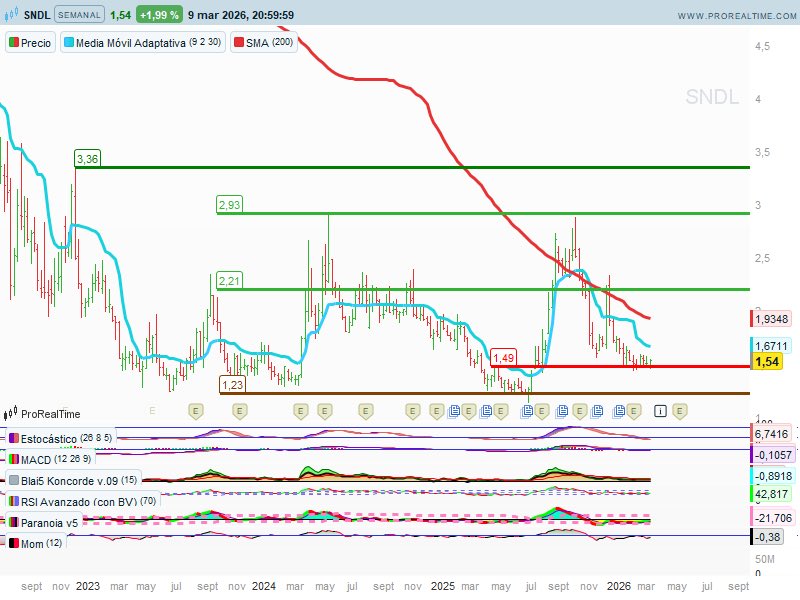Click the date 9 mar 2026, 20:59:59
The image size is (800, 600).
tap(241, 15)
